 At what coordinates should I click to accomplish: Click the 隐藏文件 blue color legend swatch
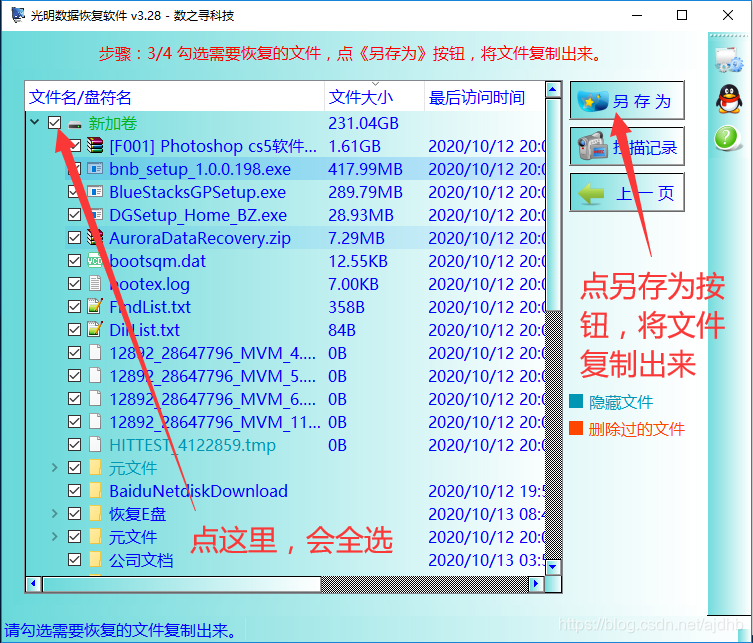(x=576, y=401)
